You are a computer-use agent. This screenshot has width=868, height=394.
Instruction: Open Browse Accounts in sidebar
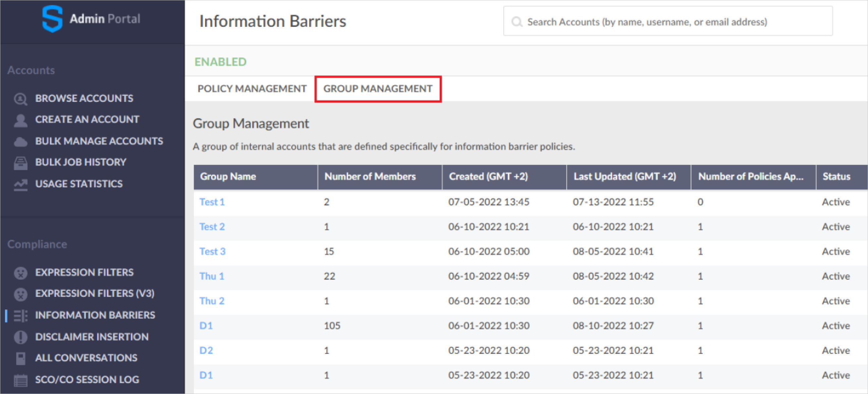pos(84,98)
